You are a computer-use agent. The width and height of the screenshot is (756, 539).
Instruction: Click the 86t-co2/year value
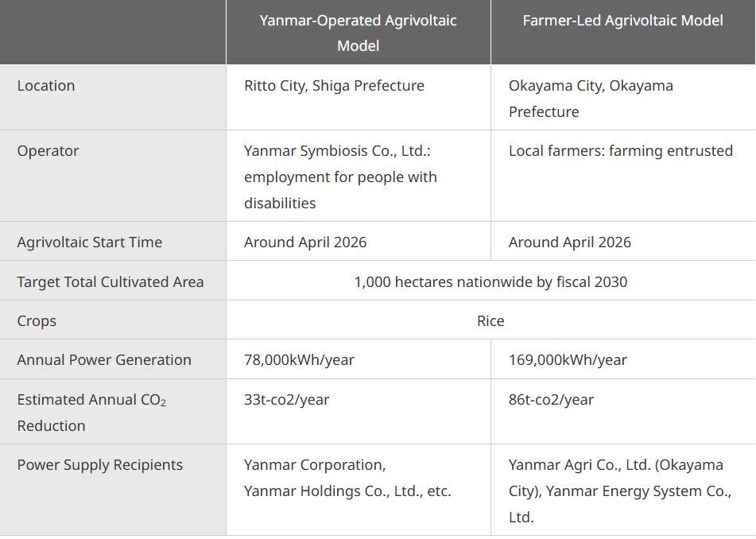coord(551,400)
